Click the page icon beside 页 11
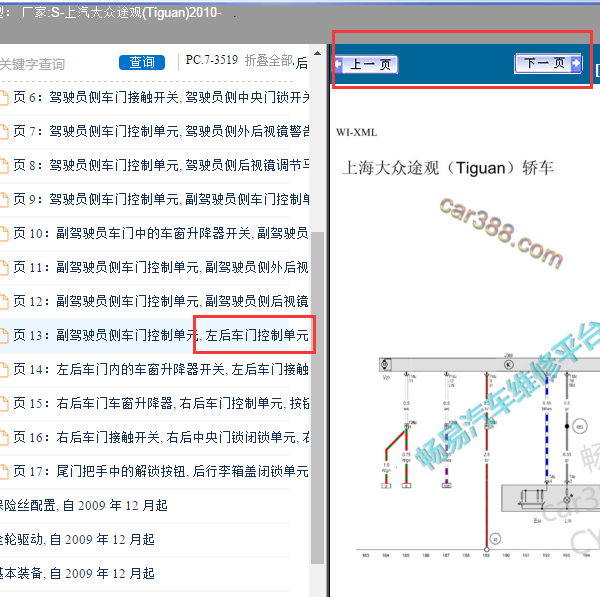Image resolution: width=600 pixels, height=597 pixels. coord(3,268)
